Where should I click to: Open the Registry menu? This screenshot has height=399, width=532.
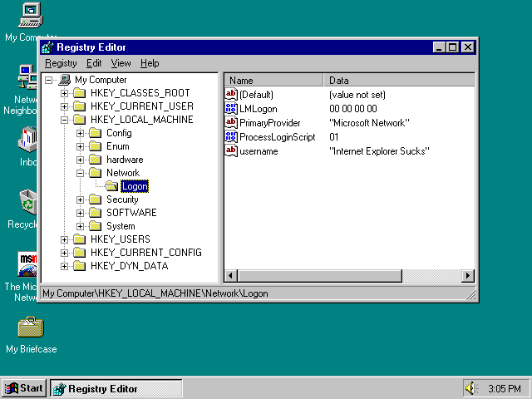[x=61, y=63]
